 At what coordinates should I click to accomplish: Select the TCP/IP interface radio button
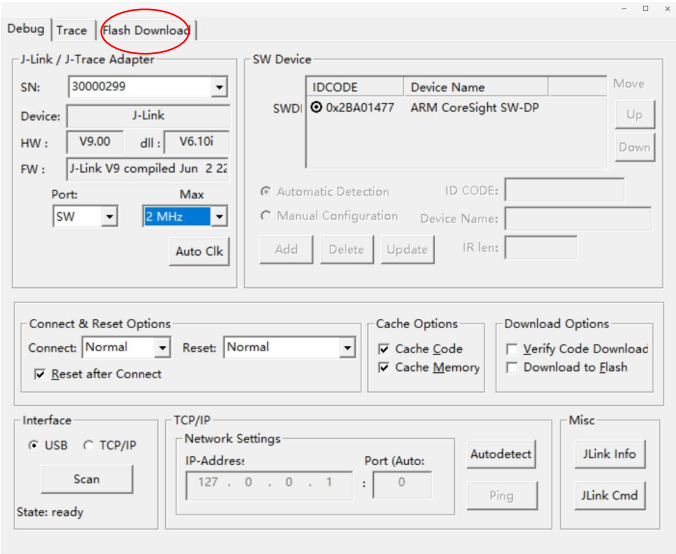coord(88,445)
